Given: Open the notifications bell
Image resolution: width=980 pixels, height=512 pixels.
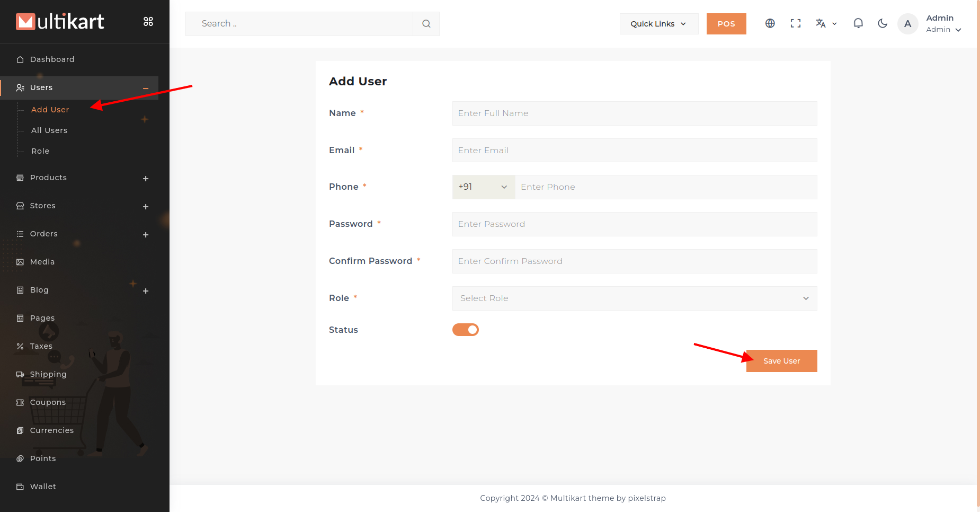Looking at the screenshot, I should click(858, 23).
